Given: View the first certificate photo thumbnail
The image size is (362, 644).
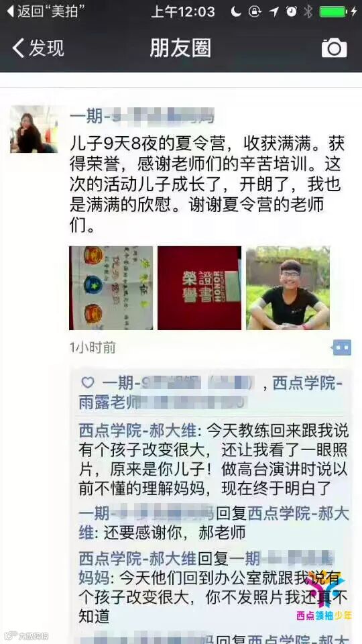Looking at the screenshot, I should click(x=111, y=288).
